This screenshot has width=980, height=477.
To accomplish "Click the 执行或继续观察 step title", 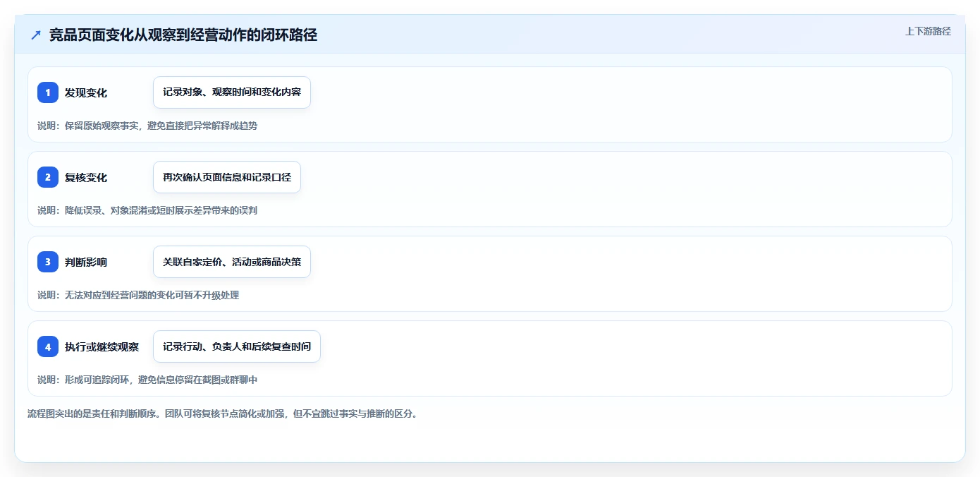I will click(x=102, y=346).
